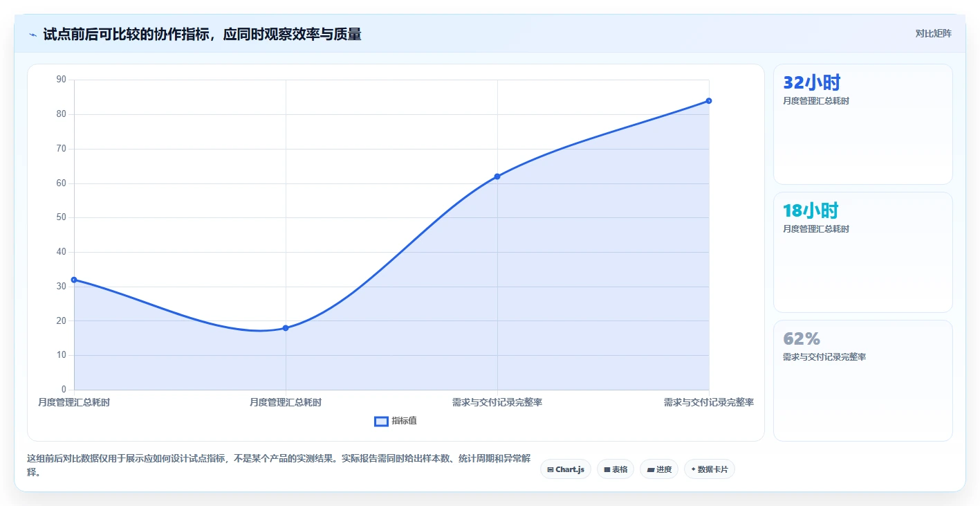The image size is (980, 506).
Task: Click the y-axis tick label 70
Action: [x=62, y=149]
